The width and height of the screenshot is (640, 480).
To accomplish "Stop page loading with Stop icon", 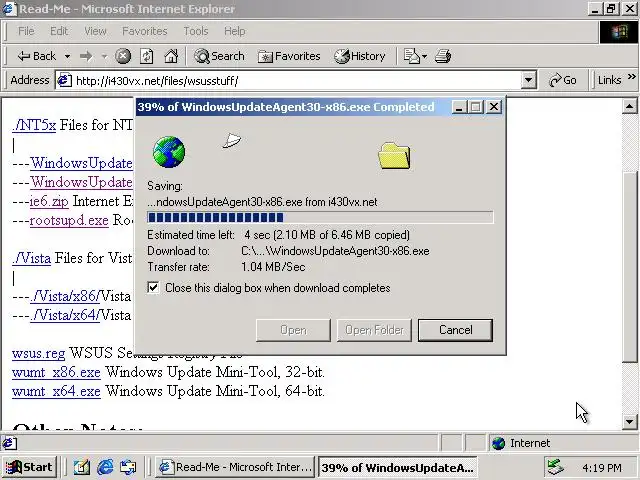I will click(x=123, y=56).
